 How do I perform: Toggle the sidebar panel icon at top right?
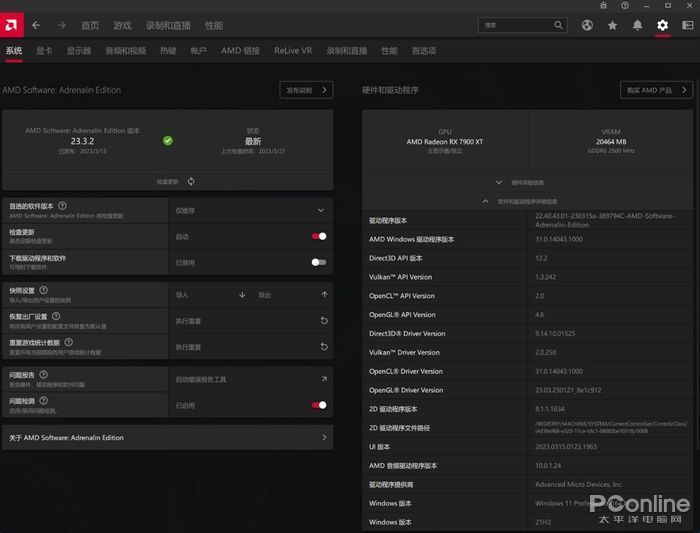coord(688,25)
